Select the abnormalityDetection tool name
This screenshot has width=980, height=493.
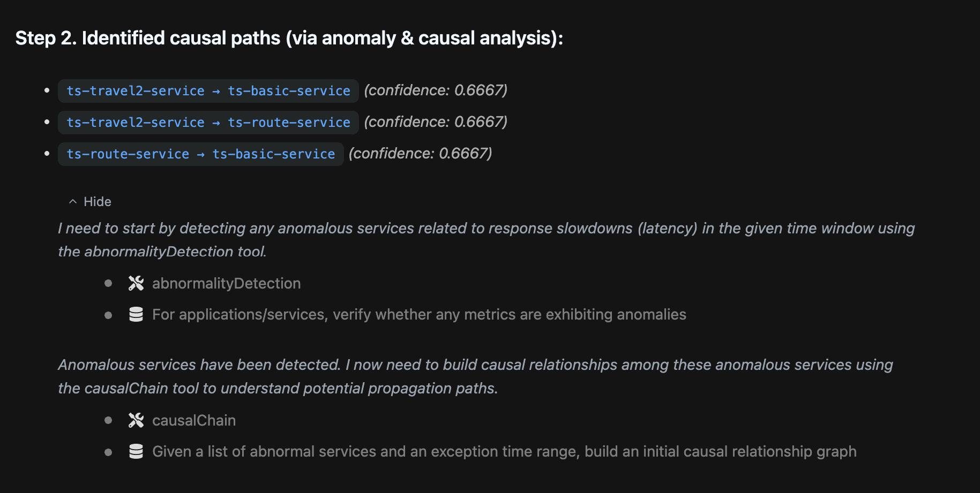click(226, 283)
